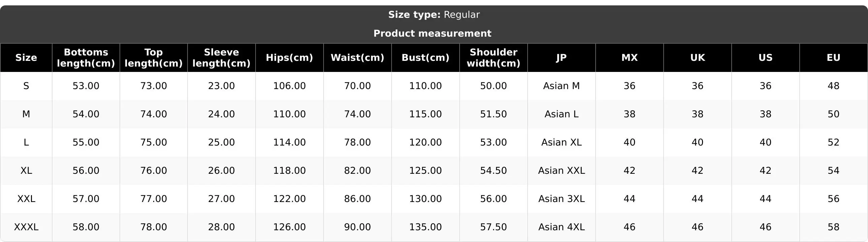The width and height of the screenshot is (868, 242).
Task: Select the XL size row label
Action: (x=26, y=170)
